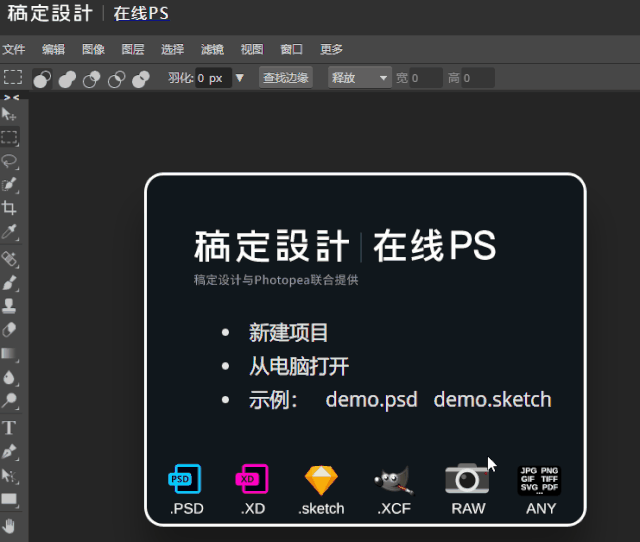640x542 pixels.
Task: Select the Type tool
Action: click(10, 427)
